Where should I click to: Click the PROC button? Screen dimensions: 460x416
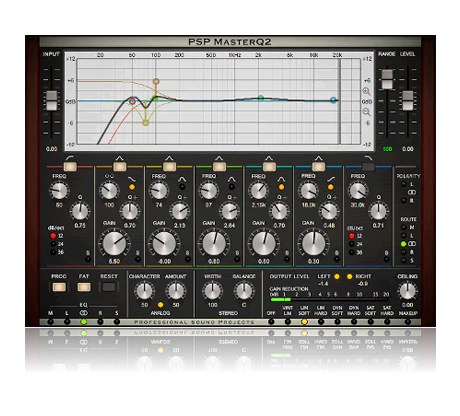coord(59,287)
